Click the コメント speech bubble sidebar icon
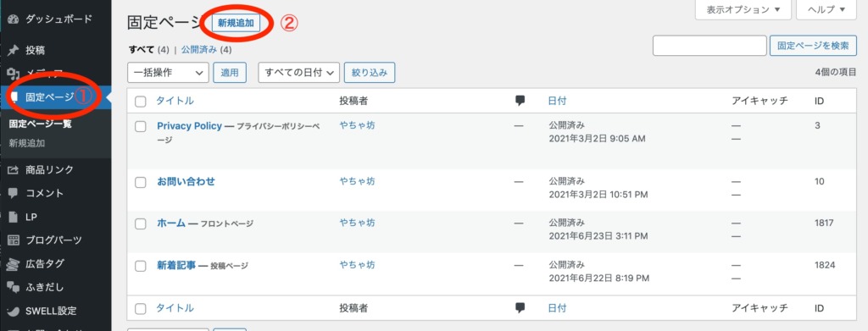The image size is (868, 331). 14,193
